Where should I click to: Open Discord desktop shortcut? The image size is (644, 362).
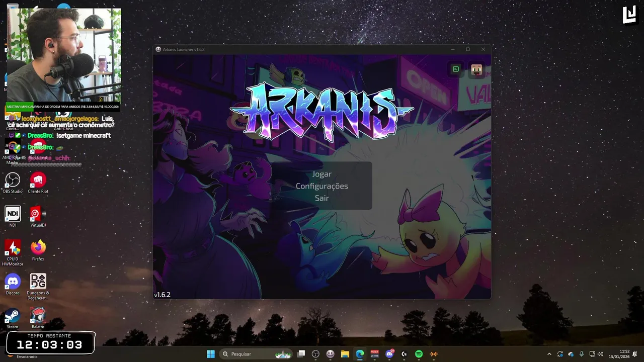[13, 284]
